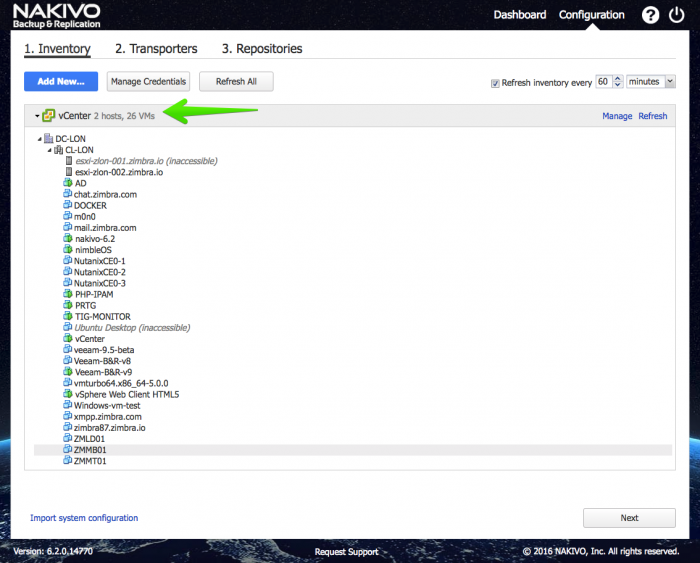The width and height of the screenshot is (700, 563).
Task: Click the Ubuntu Desktop VM icon
Action: [x=67, y=327]
